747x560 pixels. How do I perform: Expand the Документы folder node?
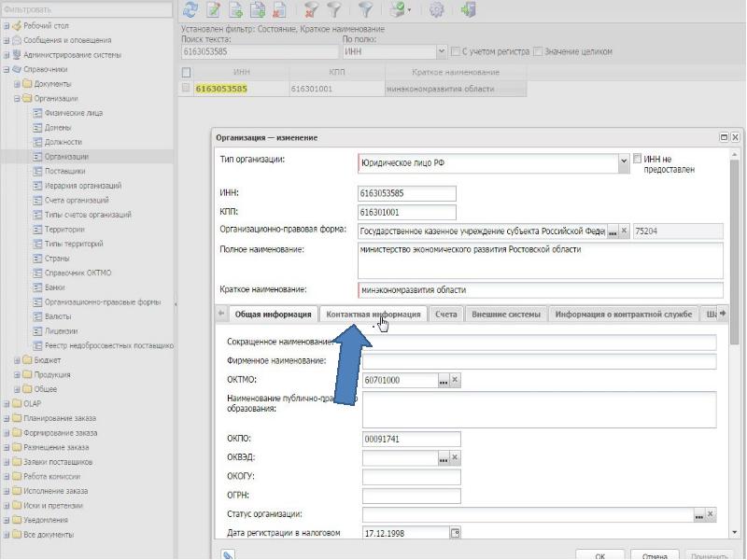[17, 84]
